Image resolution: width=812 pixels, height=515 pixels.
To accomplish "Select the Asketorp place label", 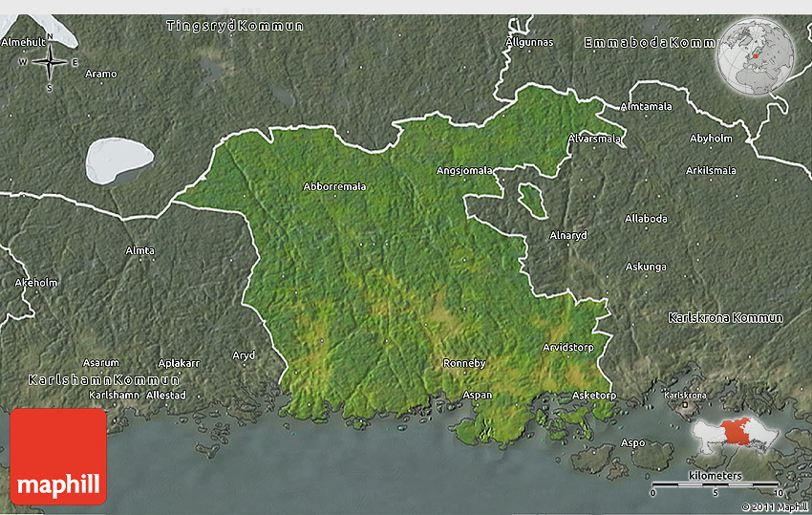I will coord(593,395).
